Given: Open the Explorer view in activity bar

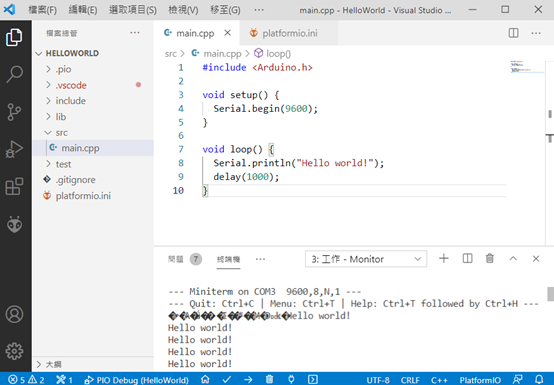Looking at the screenshot, I should 14,37.
